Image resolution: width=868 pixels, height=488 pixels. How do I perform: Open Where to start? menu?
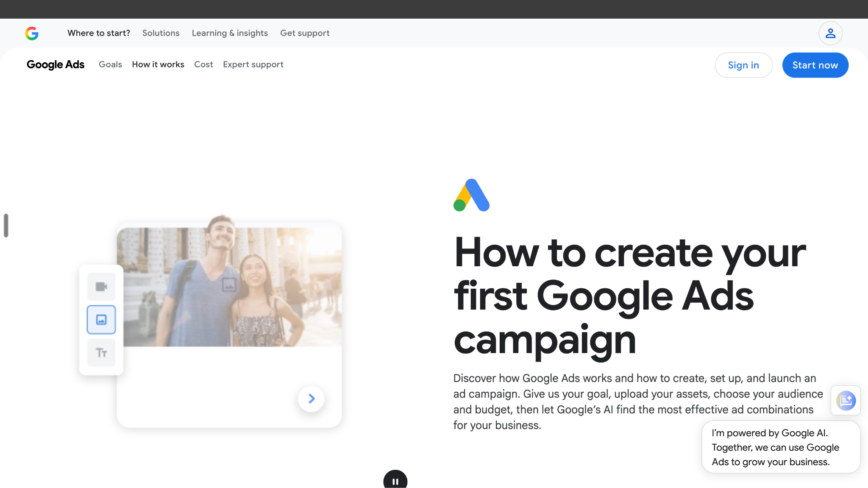pyautogui.click(x=99, y=33)
